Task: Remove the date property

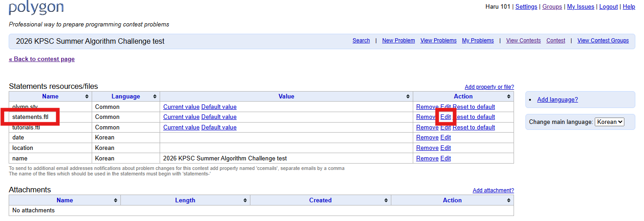Action: (427, 138)
